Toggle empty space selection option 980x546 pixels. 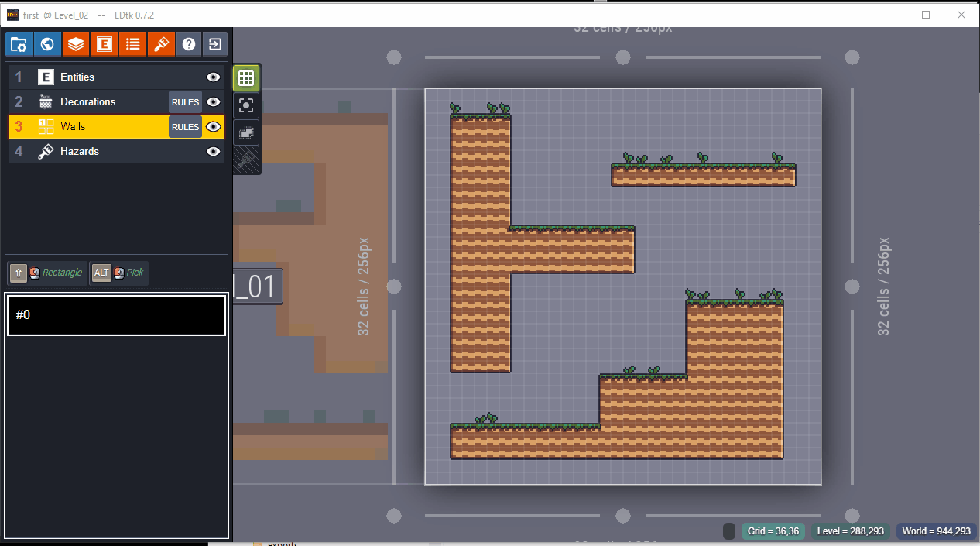click(246, 133)
